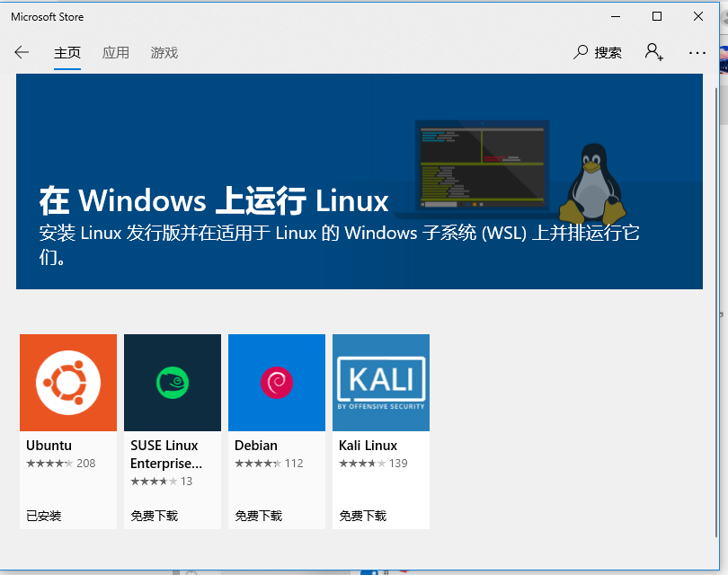Viewport: 728px width, 575px height.
Task: Maximize the Microsoft Store window
Action: (x=657, y=17)
